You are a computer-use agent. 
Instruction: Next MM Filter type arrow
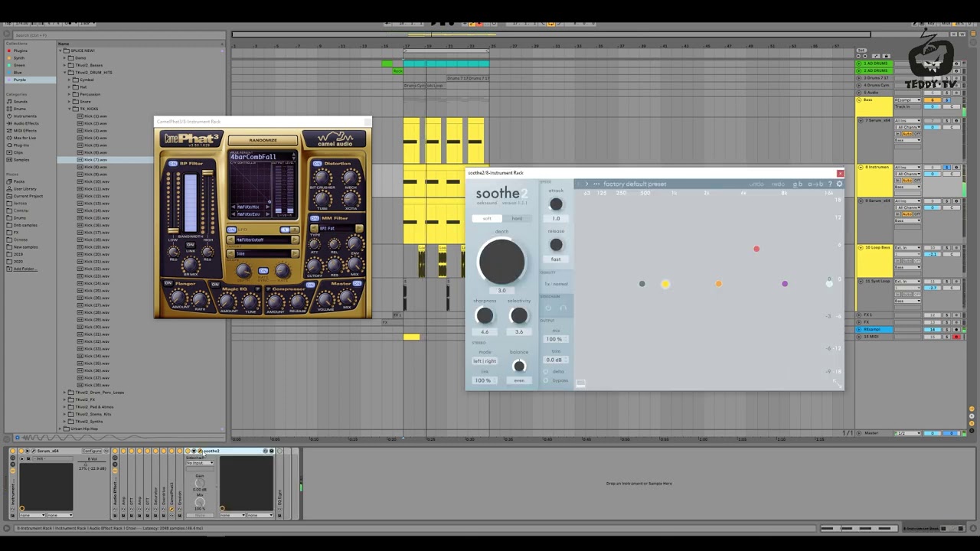[359, 228]
